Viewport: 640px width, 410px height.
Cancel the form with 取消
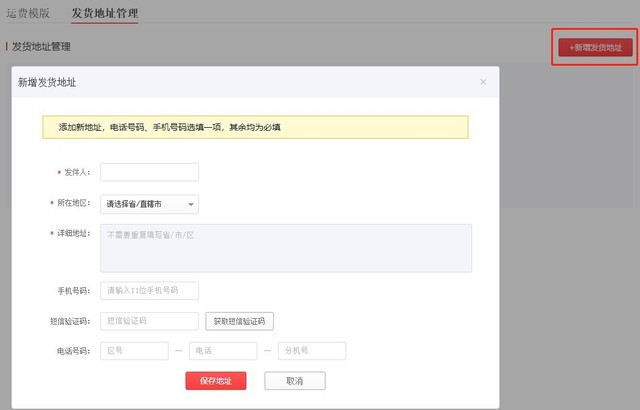click(x=294, y=381)
